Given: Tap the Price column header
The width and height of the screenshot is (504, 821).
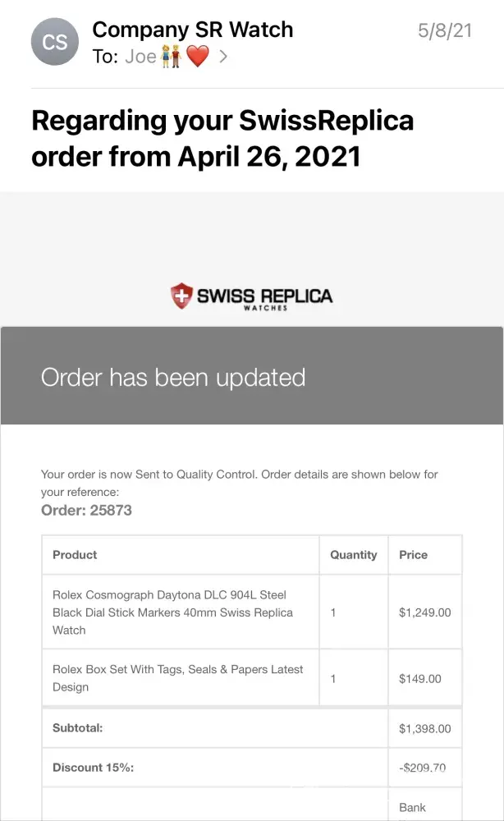Looking at the screenshot, I should (x=413, y=555).
